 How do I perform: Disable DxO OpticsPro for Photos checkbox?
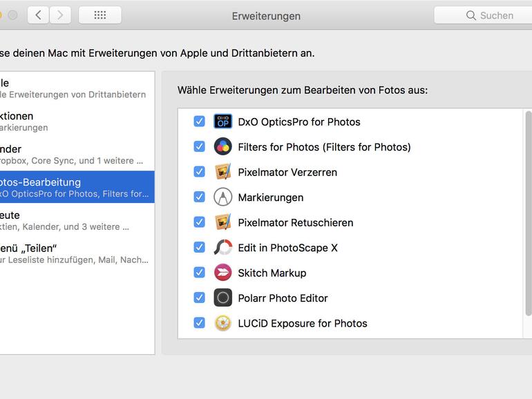pos(199,121)
